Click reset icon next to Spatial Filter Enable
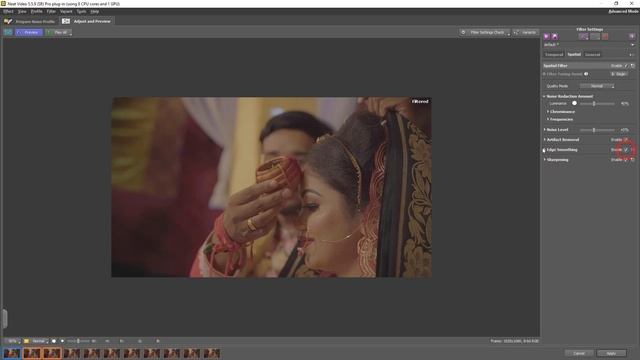The width and height of the screenshot is (640, 360). click(633, 66)
